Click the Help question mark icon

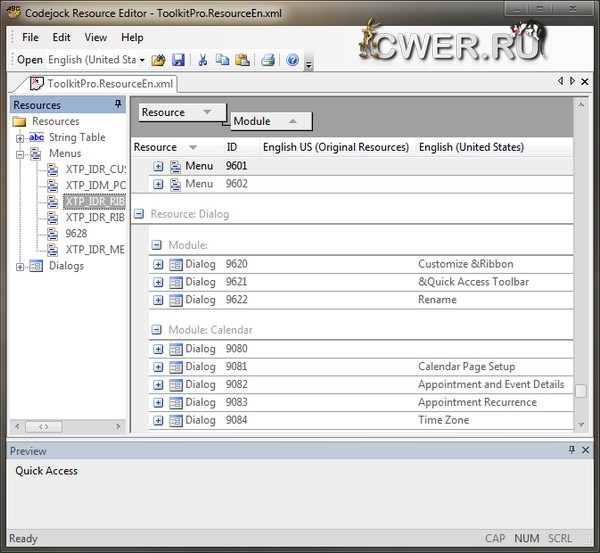coord(292,60)
